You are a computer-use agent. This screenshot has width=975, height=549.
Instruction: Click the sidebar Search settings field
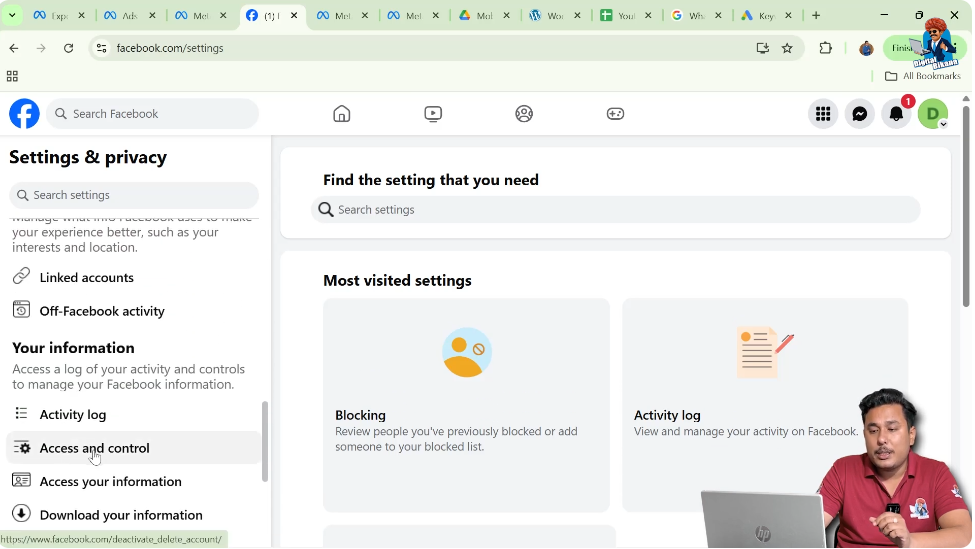point(134,195)
